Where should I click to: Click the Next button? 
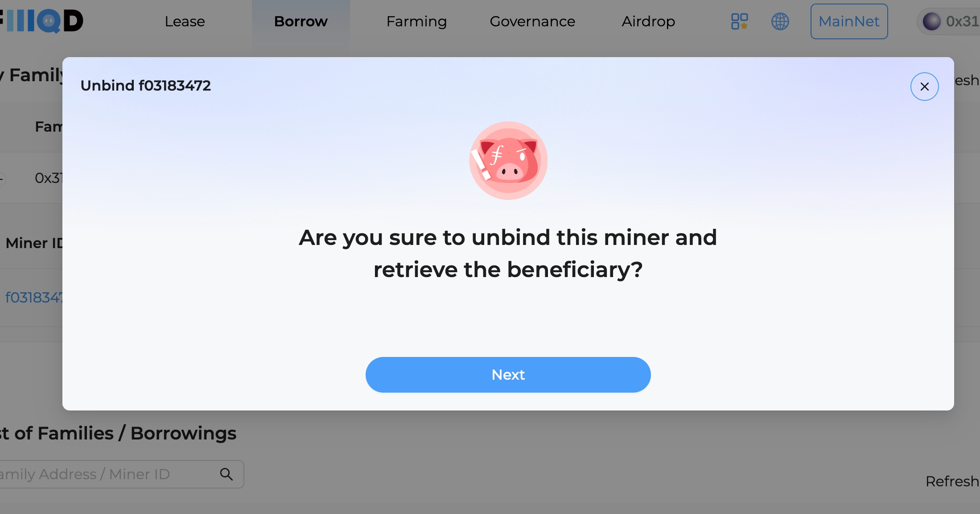coord(508,375)
